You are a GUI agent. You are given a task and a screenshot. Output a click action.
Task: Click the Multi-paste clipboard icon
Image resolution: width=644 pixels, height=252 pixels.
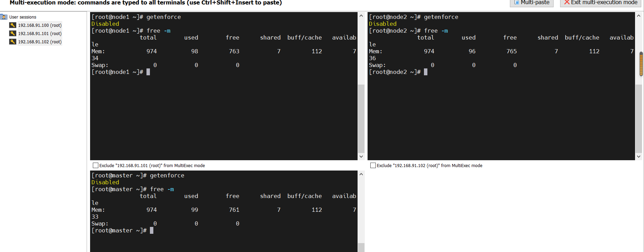516,2
